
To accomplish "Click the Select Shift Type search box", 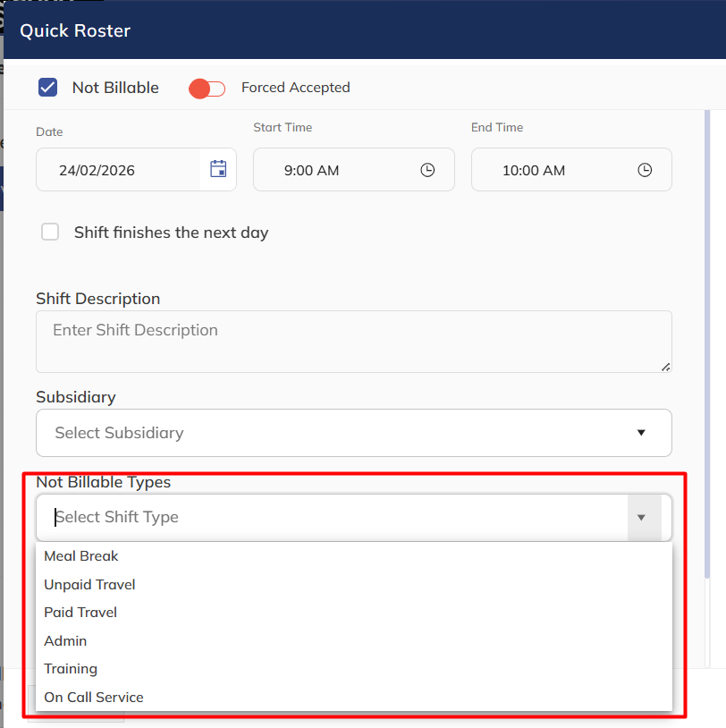I will (331, 518).
